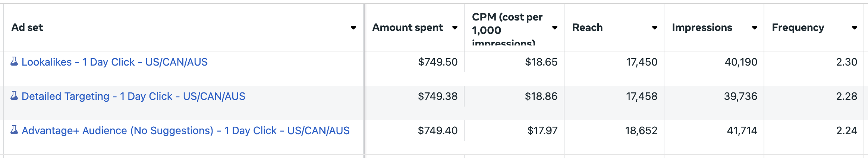Open the Ad set column dropdown arrow

coord(353,28)
